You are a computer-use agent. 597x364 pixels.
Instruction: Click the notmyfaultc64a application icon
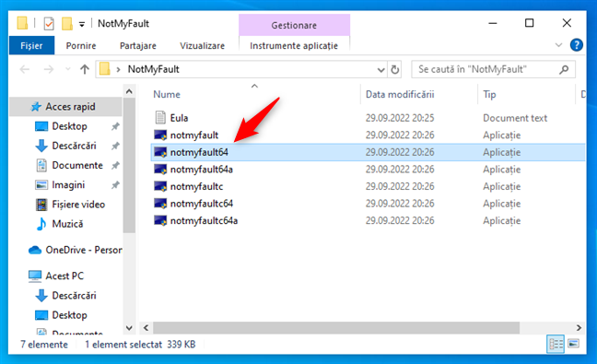click(160, 221)
